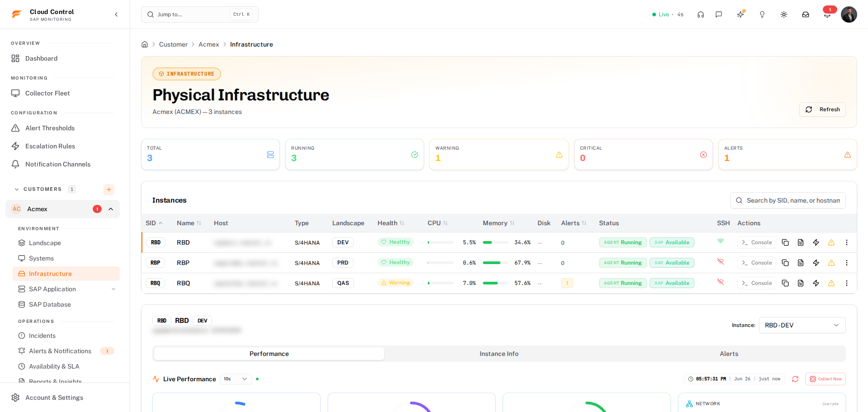Collapse the Acmex customer section
This screenshot has width=868, height=412.
(x=111, y=209)
